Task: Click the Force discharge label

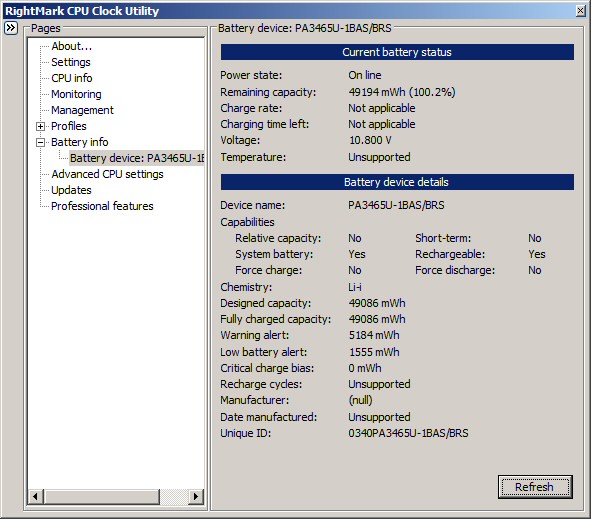Action: [455, 270]
